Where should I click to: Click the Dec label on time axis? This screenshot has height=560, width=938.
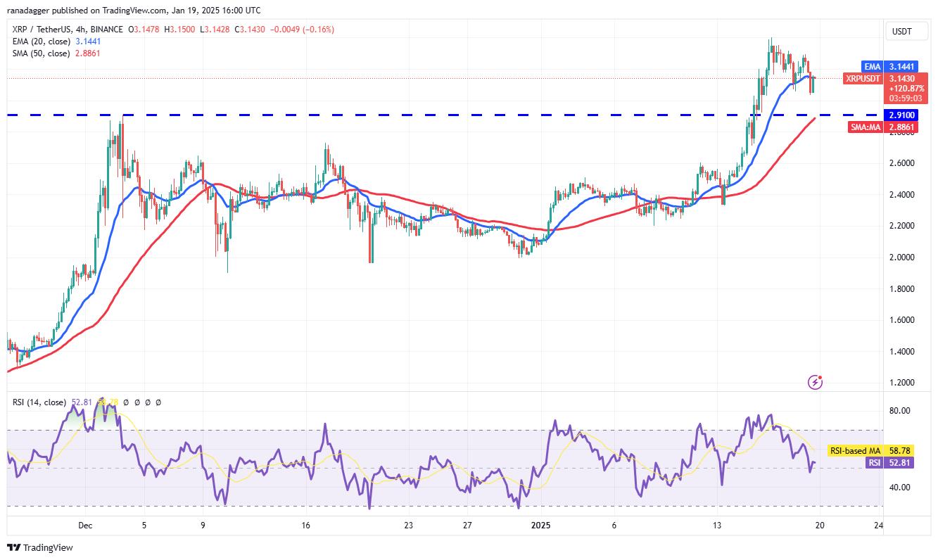coord(85,525)
